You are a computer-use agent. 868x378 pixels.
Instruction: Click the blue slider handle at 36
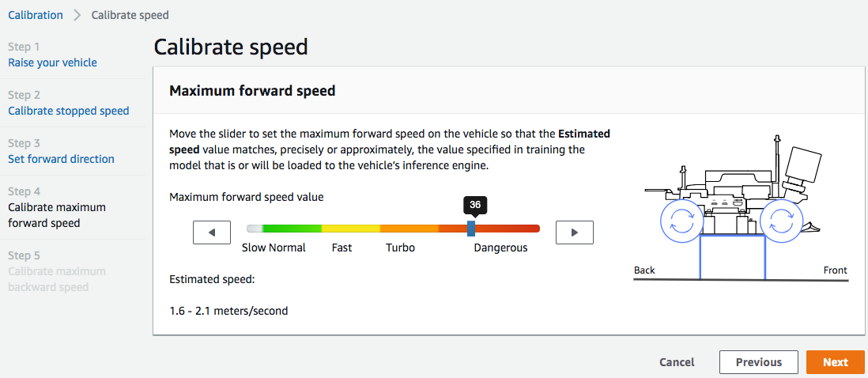click(471, 229)
